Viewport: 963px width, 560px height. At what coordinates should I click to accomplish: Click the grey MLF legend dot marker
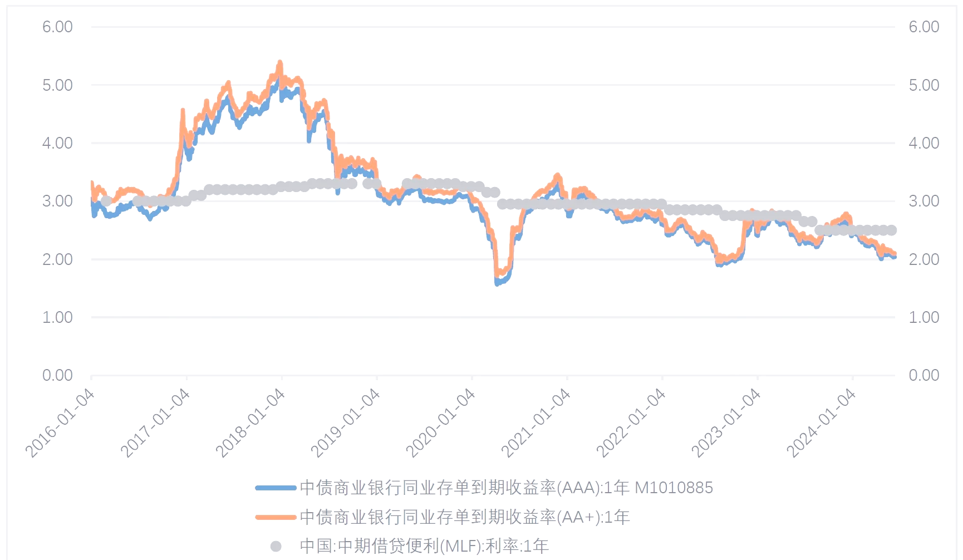[x=276, y=546]
